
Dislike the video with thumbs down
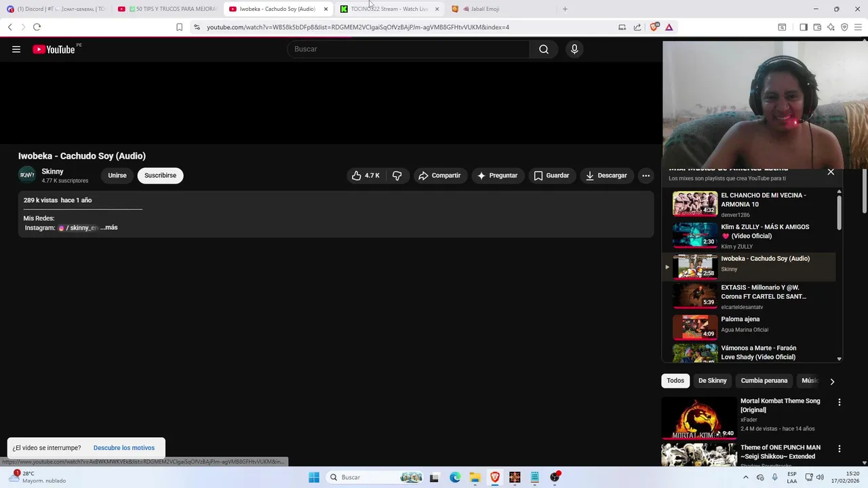[397, 176]
